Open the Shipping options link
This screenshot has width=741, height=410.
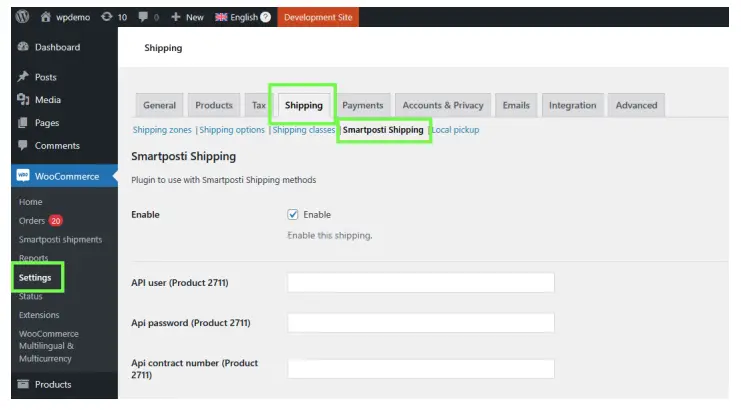[232, 130]
